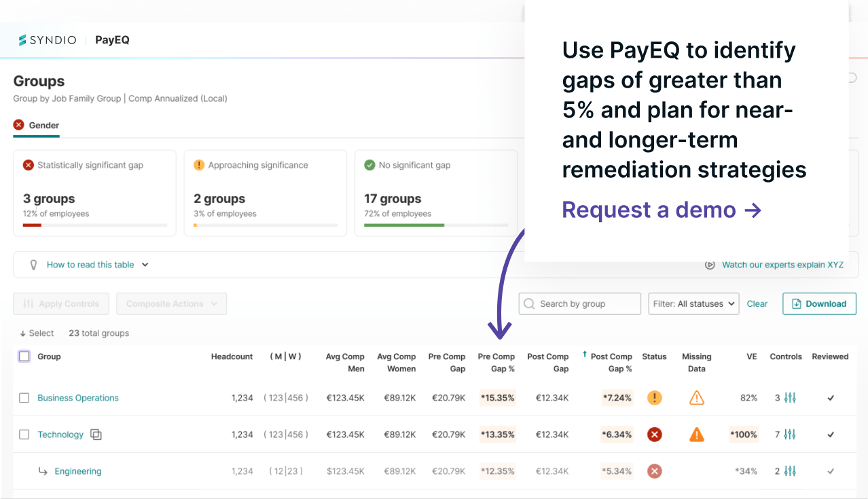Click the Syndio logo

(47, 40)
